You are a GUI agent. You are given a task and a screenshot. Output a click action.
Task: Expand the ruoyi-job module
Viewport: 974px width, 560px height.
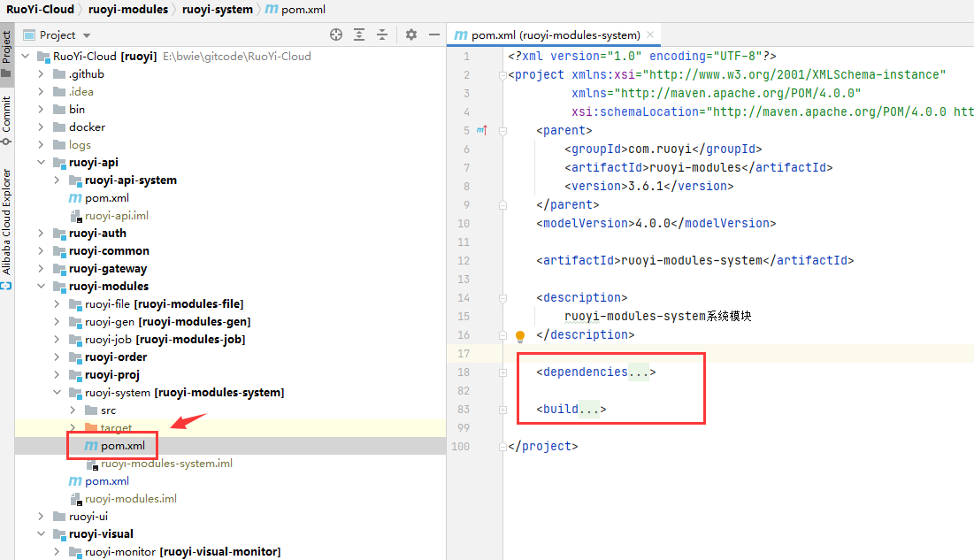click(58, 340)
